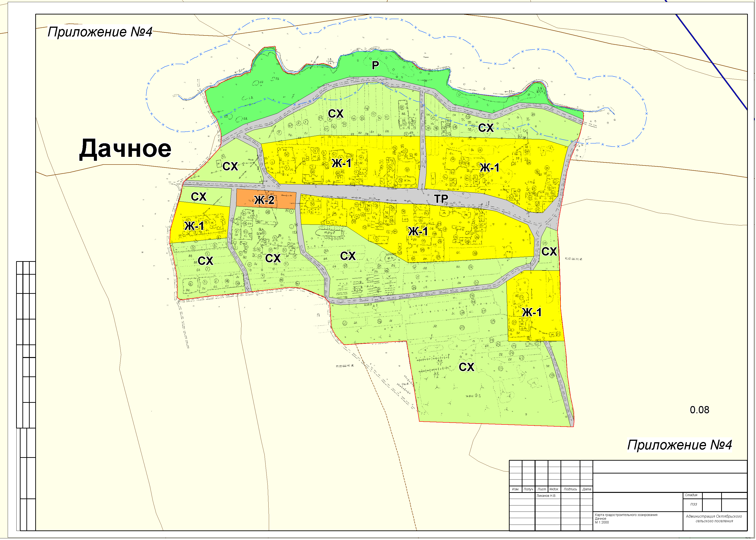Click the Приложение №4 heading above Дачное
Screen dimensions: 756x540
point(100,32)
